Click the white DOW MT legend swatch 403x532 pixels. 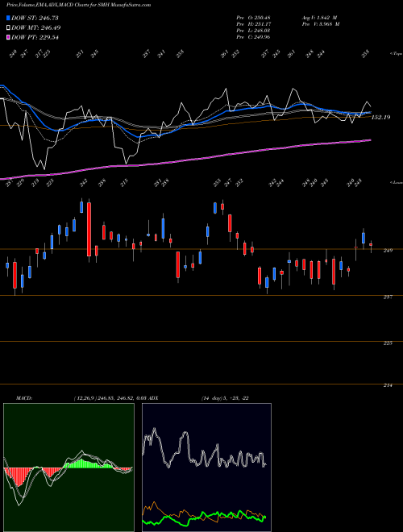pyautogui.click(x=8, y=27)
